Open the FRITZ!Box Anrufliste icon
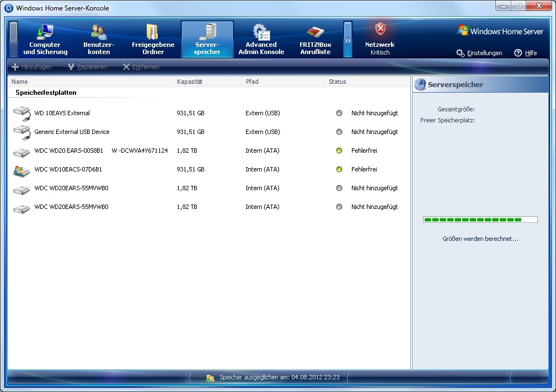Viewport: 556px width, 392px height. pyautogui.click(x=315, y=32)
